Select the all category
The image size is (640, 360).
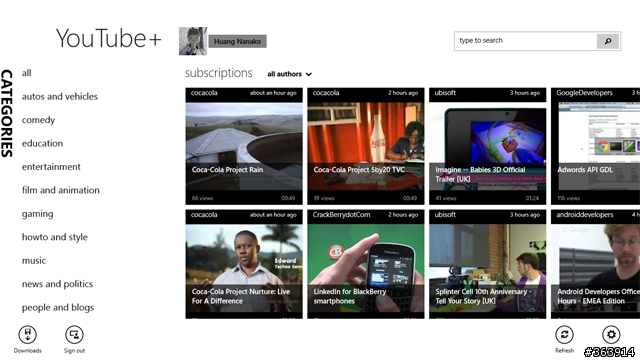(27, 73)
